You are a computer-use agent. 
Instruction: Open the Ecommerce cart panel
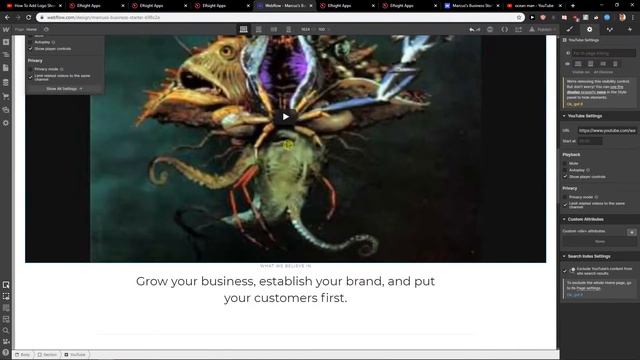6,96
